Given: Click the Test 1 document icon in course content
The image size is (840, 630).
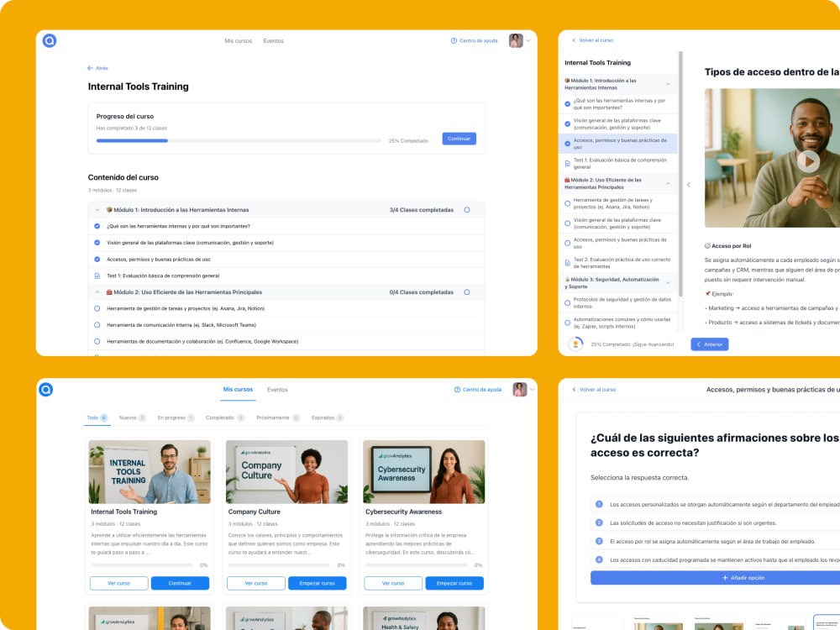Looking at the screenshot, I should point(97,276).
